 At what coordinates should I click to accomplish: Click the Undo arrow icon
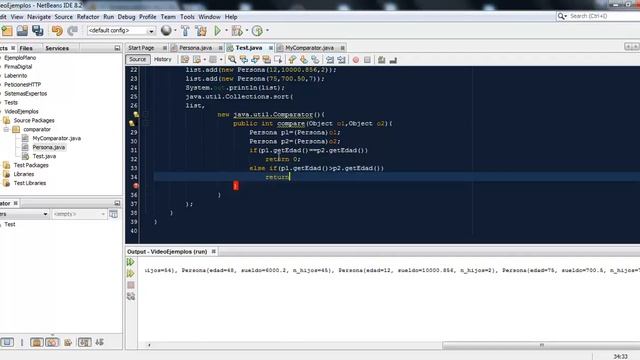point(57,31)
